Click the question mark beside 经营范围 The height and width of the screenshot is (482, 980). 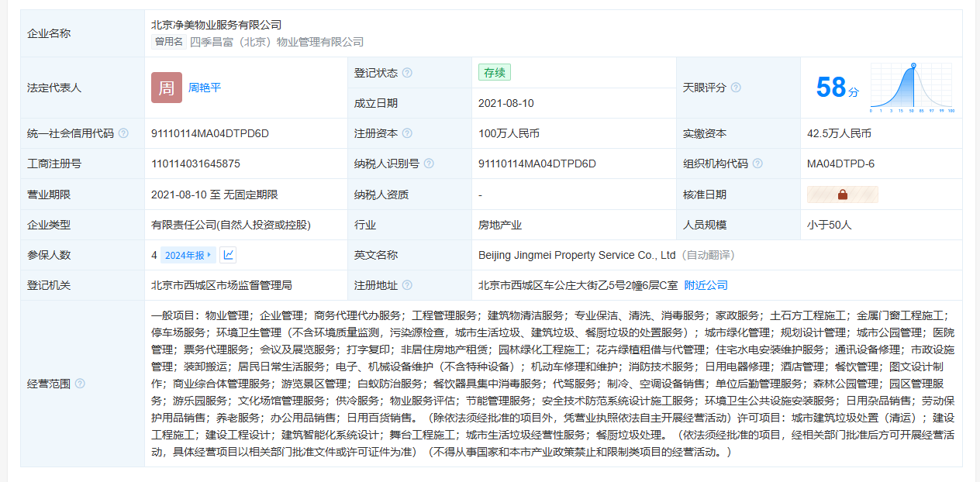click(x=80, y=384)
